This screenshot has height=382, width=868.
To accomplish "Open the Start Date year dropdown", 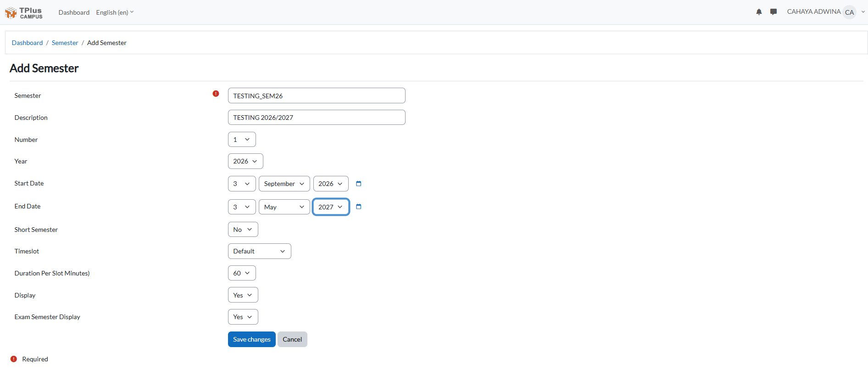I will click(331, 184).
